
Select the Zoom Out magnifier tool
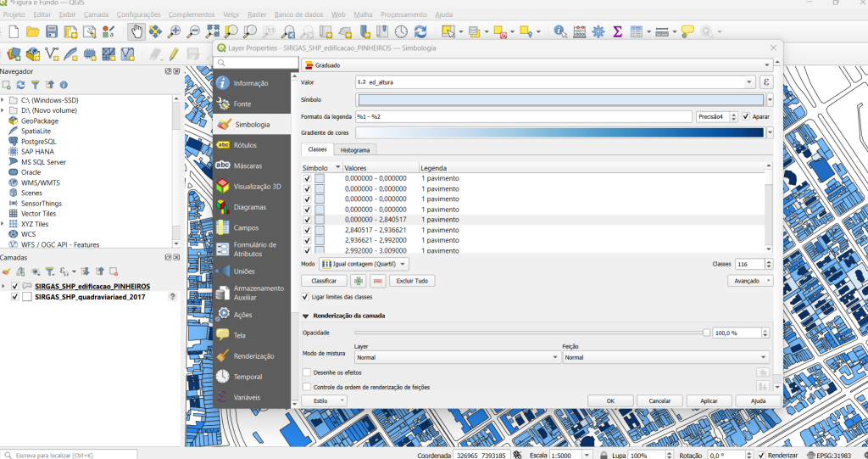[x=193, y=31]
